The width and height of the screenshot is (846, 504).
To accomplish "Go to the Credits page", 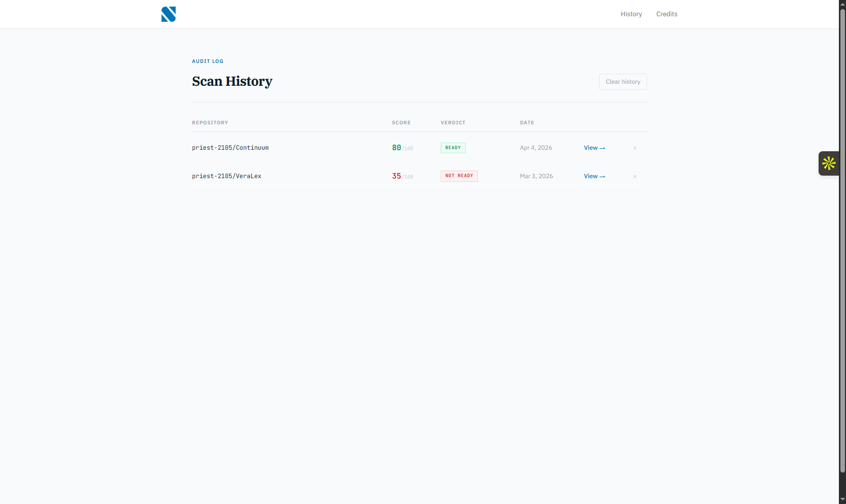I will click(x=666, y=14).
